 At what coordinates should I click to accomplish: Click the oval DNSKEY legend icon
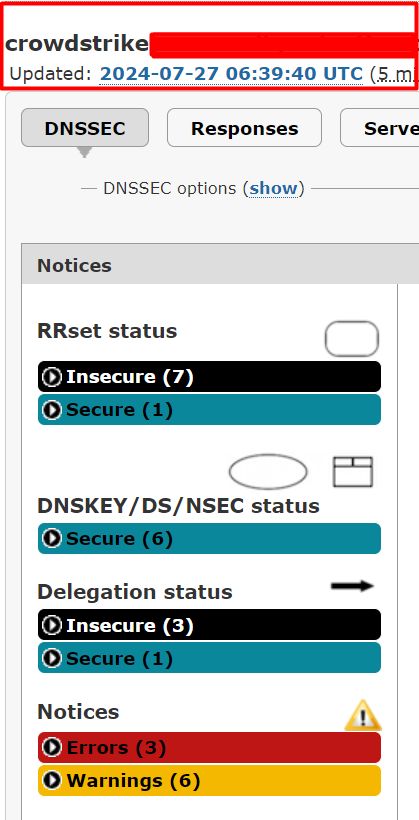[x=268, y=472]
